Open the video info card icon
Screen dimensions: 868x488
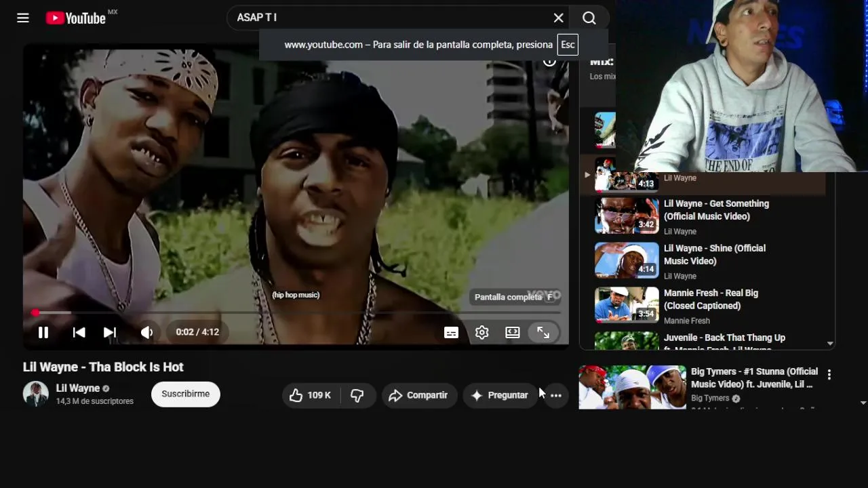pyautogui.click(x=549, y=61)
